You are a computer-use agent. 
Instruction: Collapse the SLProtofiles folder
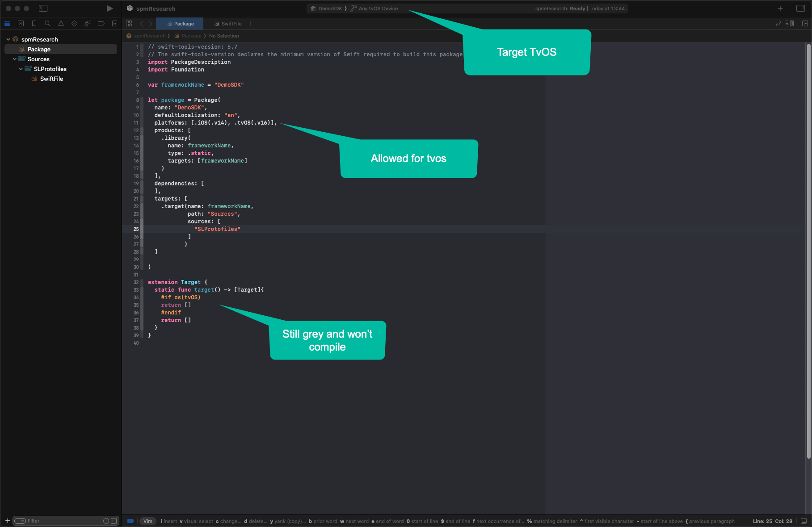point(21,69)
